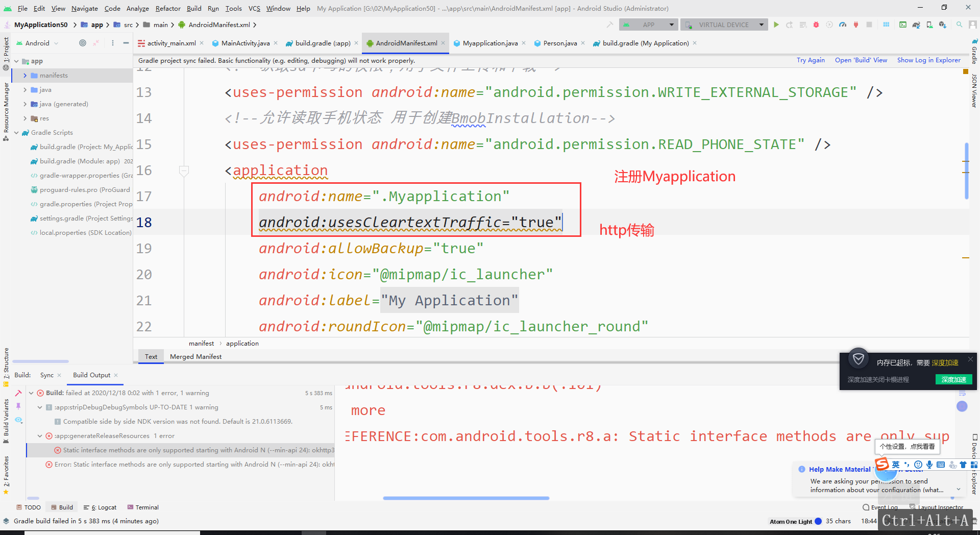Click the target icon in Project panel header

click(x=83, y=43)
